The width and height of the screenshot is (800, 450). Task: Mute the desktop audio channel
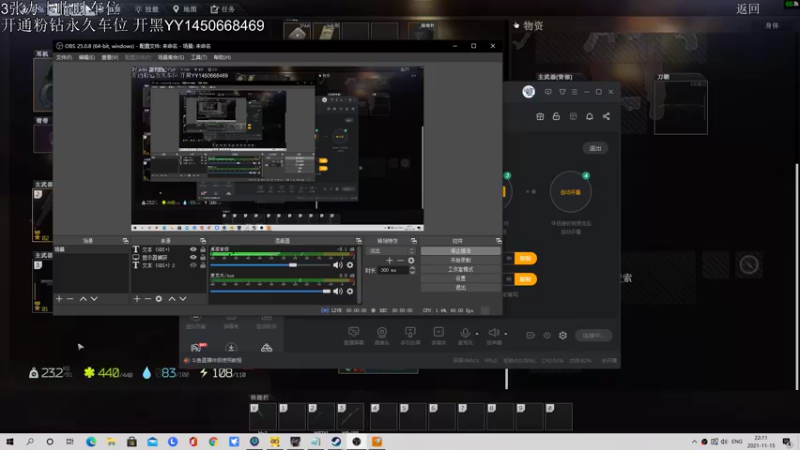tap(338, 265)
